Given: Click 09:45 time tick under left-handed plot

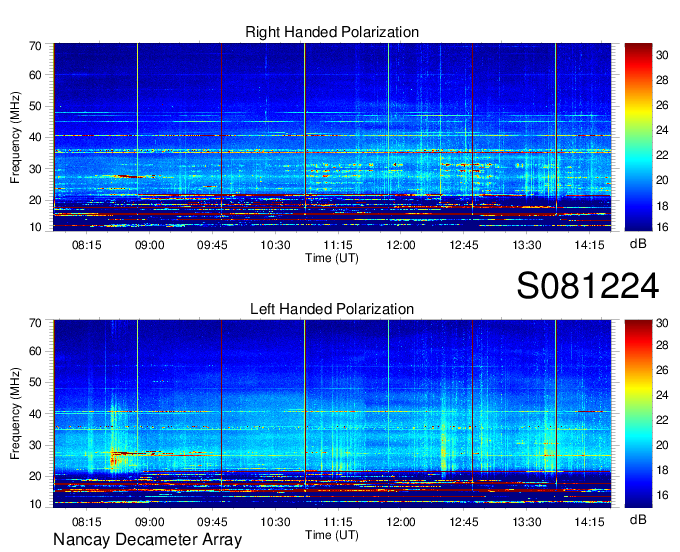Looking at the screenshot, I should (x=212, y=522).
